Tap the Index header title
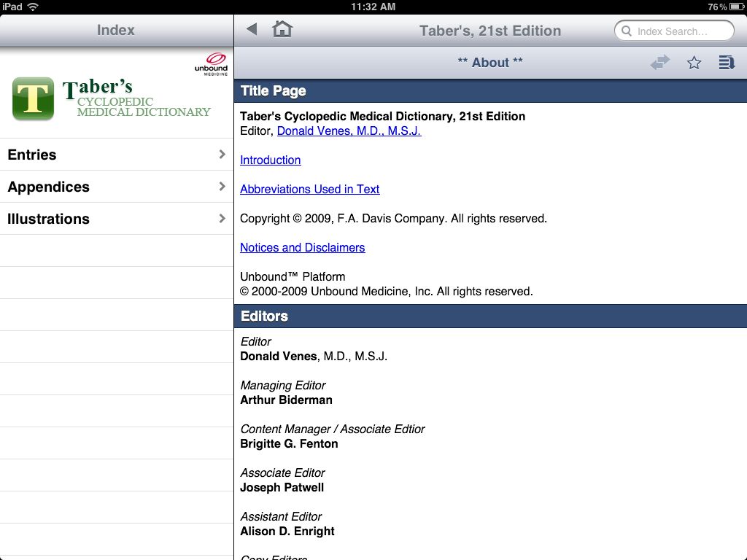The height and width of the screenshot is (560, 747). coord(116,30)
